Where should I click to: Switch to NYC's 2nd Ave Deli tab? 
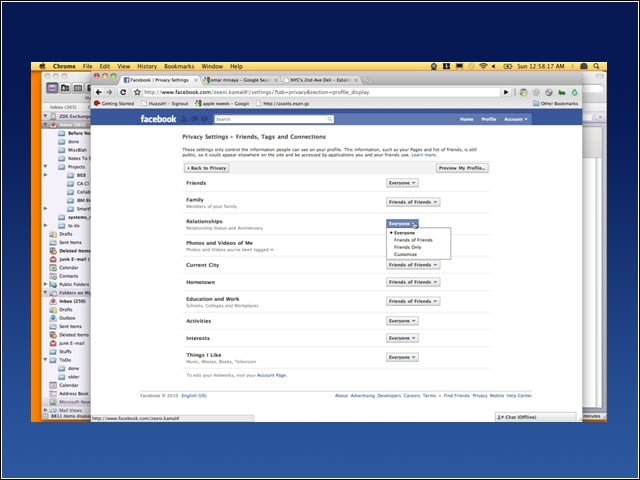(321, 80)
